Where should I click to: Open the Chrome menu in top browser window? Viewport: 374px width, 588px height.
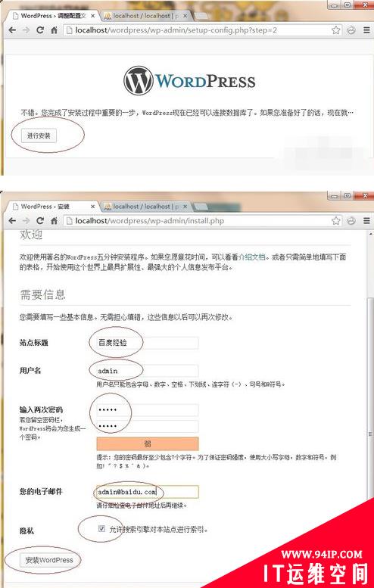click(366, 30)
